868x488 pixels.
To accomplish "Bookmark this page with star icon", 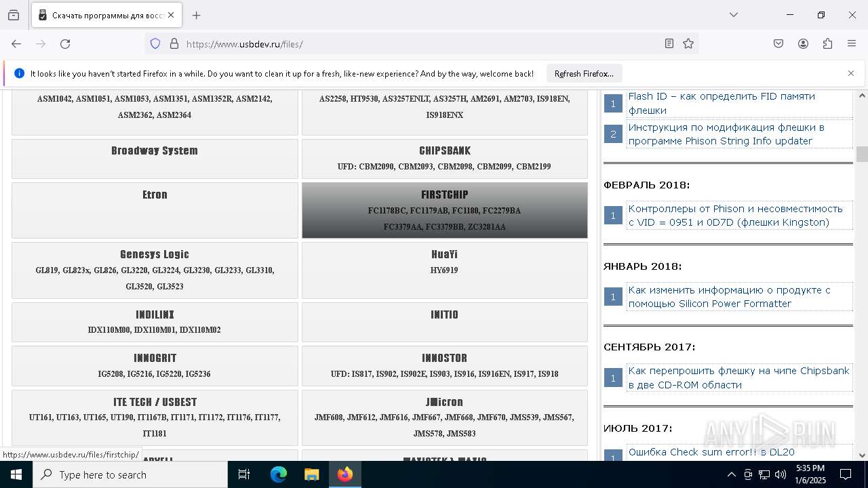I will point(688,43).
